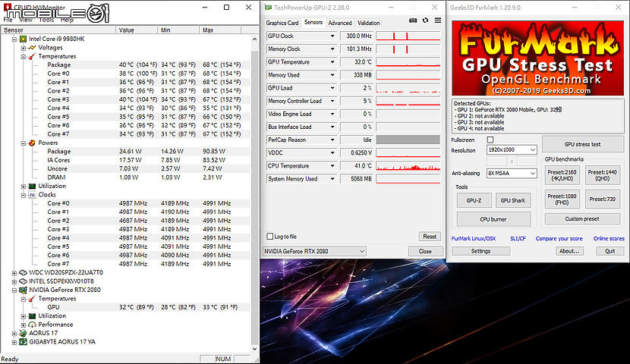Screen dimensions: 630x364
Task: Run Preset:720 benchmark
Action: pos(602,199)
